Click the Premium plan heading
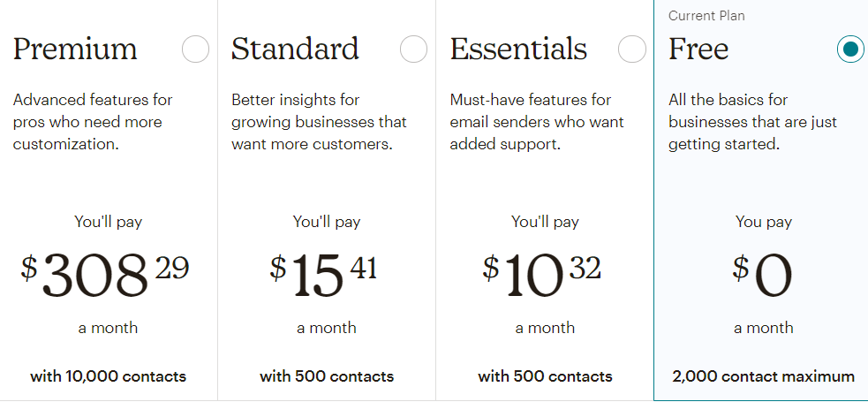The image size is (868, 402). tap(75, 49)
